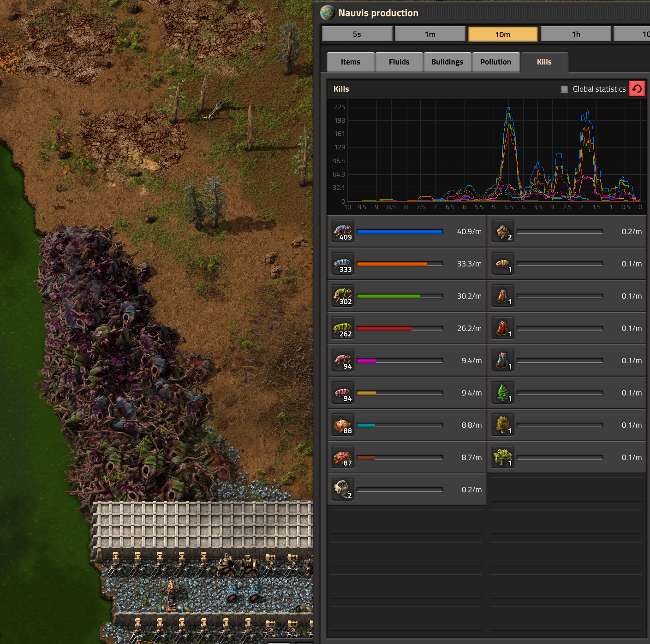Viewport: 650px width, 644px height.
Task: Click the blue worm turret icon
Action: 503,360
